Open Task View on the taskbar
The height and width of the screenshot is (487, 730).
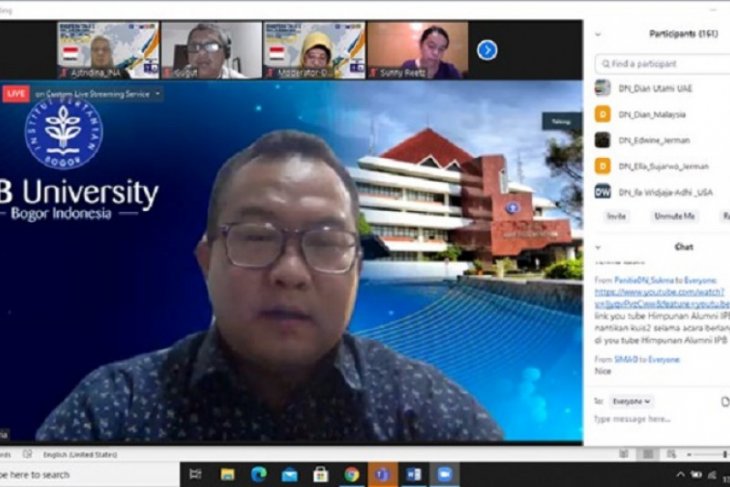pyautogui.click(x=195, y=474)
